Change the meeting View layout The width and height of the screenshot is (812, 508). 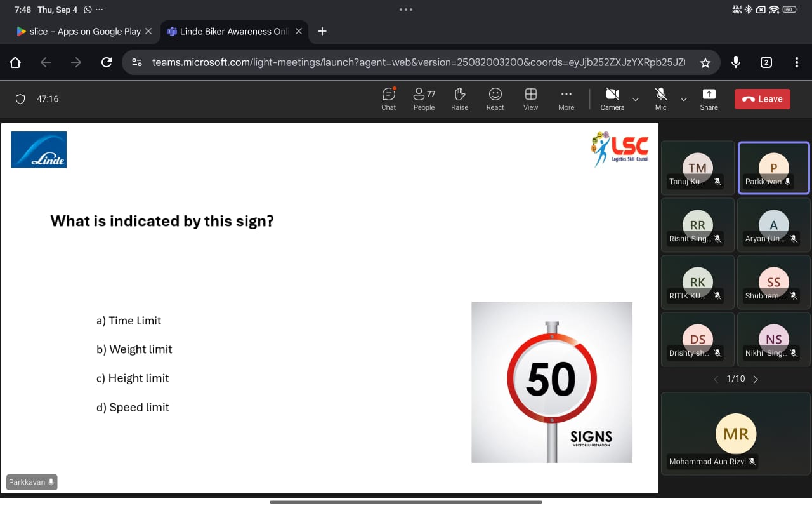[x=530, y=98]
